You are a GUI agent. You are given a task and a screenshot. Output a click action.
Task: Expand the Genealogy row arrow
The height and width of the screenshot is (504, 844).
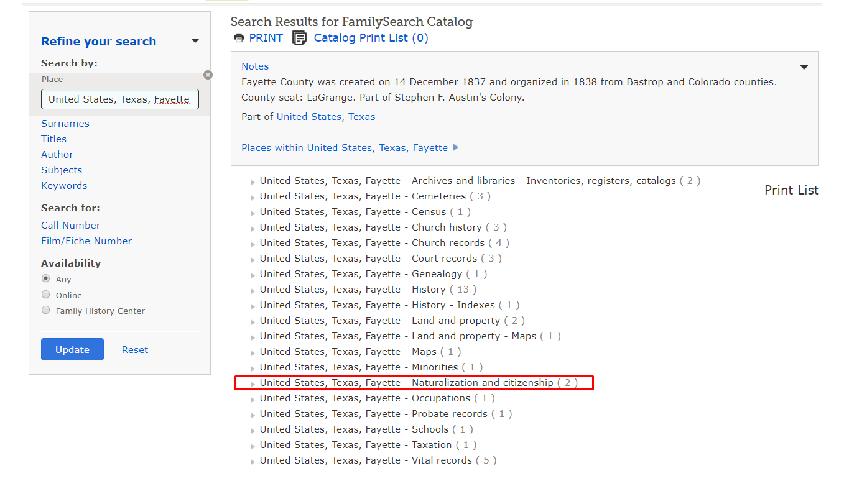click(x=253, y=275)
